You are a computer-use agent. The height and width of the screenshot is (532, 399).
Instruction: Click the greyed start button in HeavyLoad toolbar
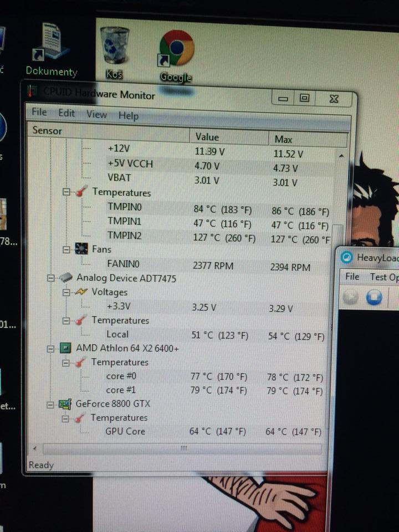click(350, 297)
